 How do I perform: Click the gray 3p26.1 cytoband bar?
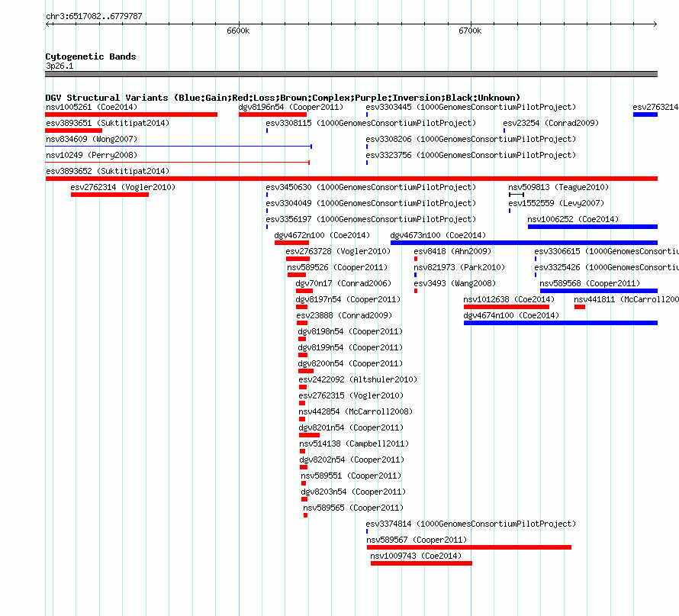(351, 74)
